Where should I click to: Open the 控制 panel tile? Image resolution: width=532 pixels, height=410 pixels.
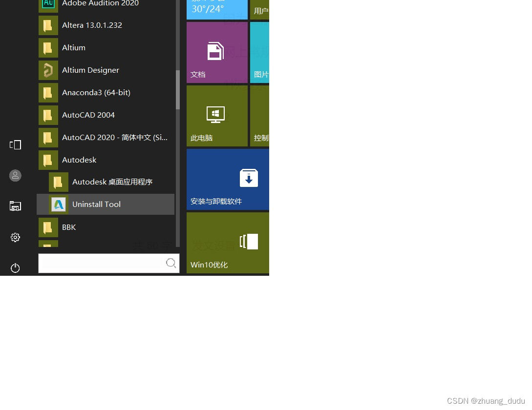point(259,116)
